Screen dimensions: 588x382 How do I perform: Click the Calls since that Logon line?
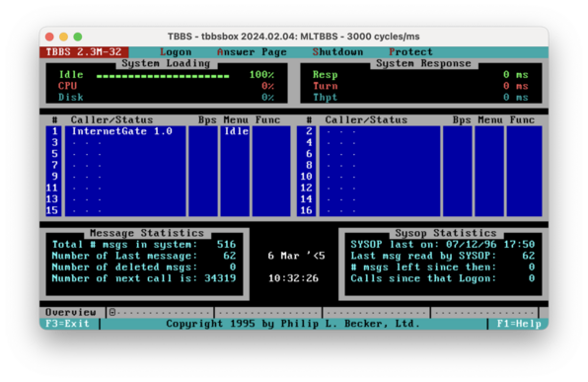point(443,278)
